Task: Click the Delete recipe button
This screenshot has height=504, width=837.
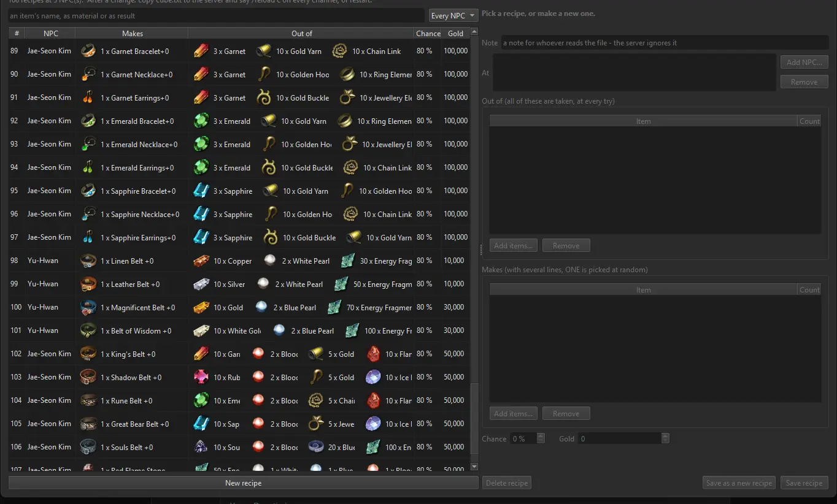Action: pyautogui.click(x=507, y=483)
